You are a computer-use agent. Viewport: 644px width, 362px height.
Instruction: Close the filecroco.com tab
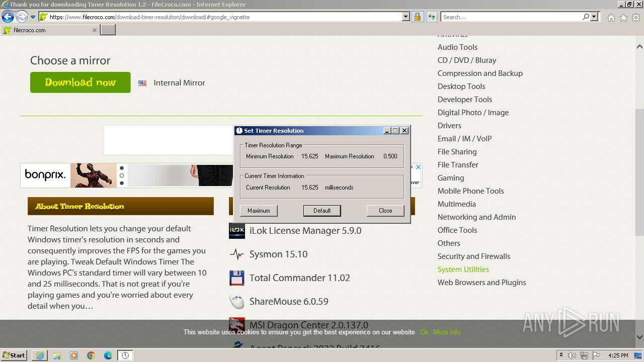(94, 30)
